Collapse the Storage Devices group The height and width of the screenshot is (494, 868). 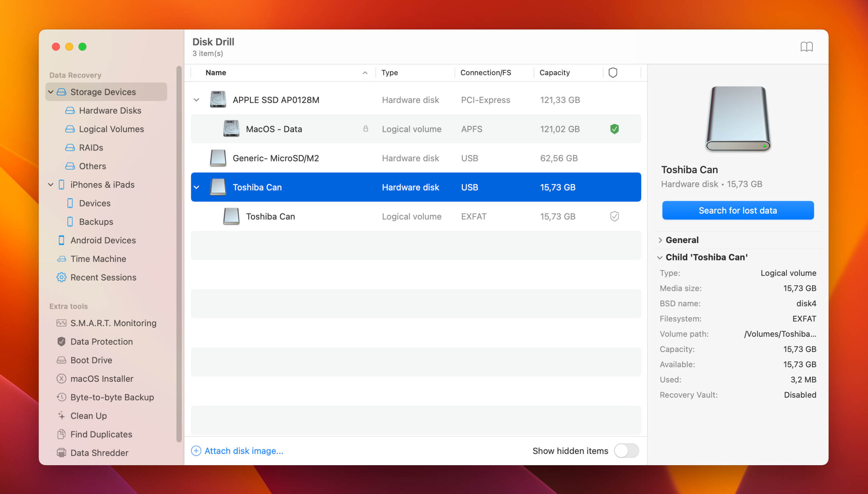[x=51, y=92]
